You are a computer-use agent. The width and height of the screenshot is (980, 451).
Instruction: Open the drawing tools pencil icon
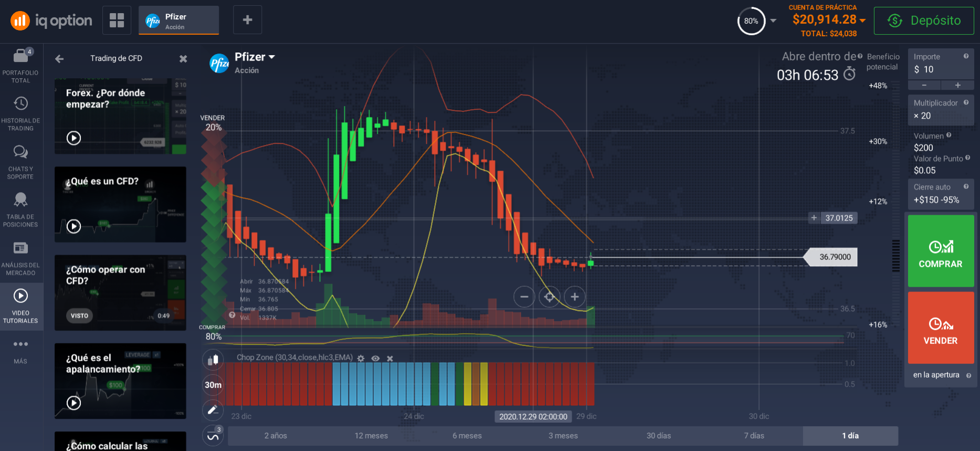pos(213,410)
